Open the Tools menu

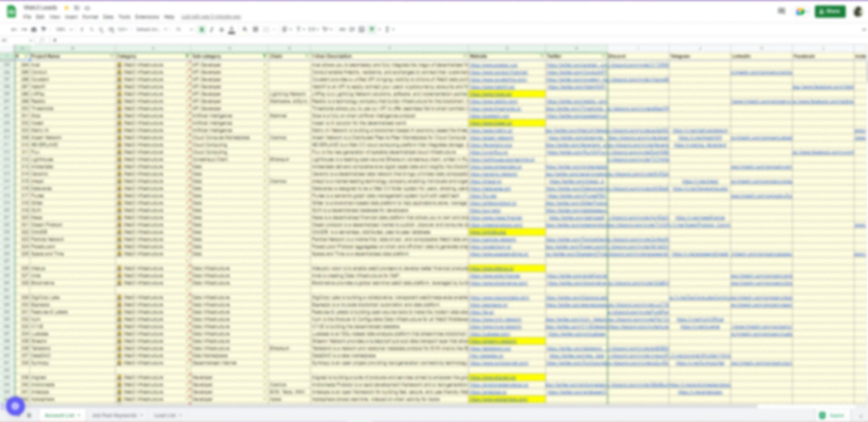click(x=124, y=17)
